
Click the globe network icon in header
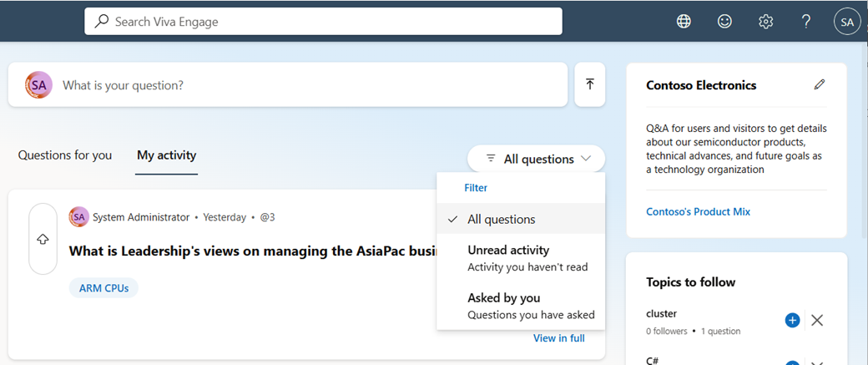coord(684,22)
